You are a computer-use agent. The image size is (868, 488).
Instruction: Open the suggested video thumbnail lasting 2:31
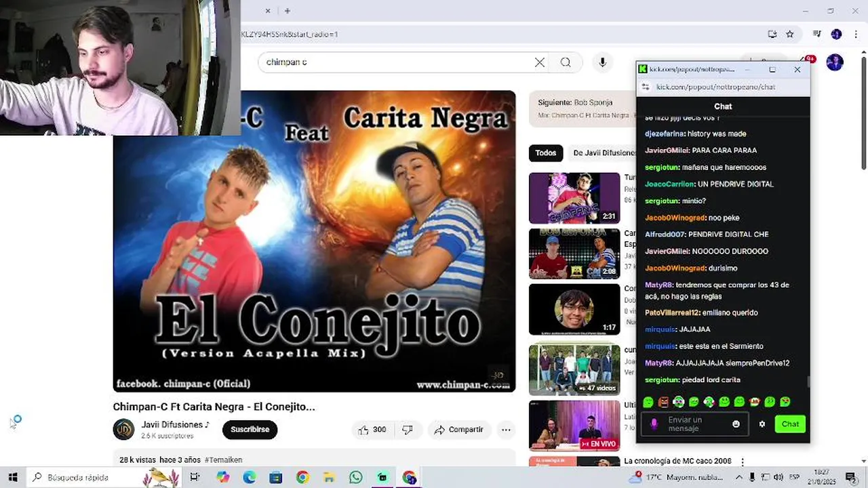coord(574,198)
